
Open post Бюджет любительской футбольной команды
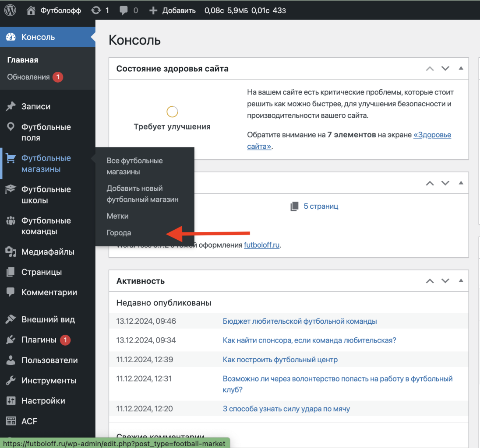pos(300,322)
